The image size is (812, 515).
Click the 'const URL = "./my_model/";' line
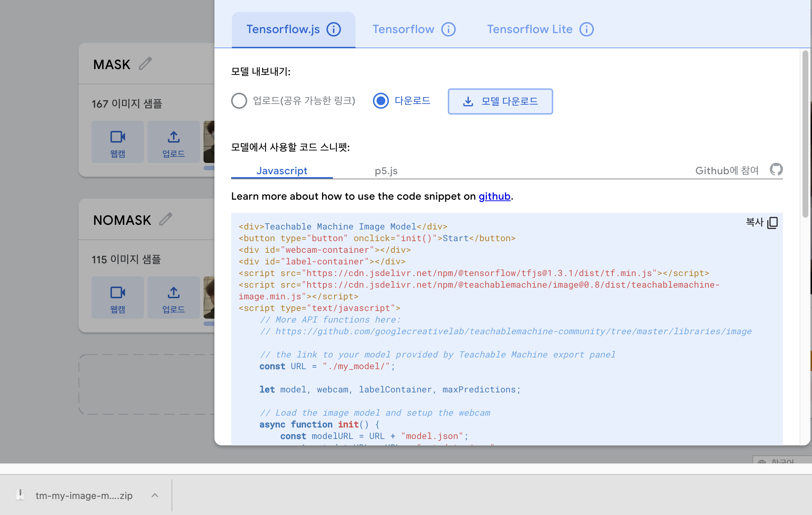click(327, 366)
